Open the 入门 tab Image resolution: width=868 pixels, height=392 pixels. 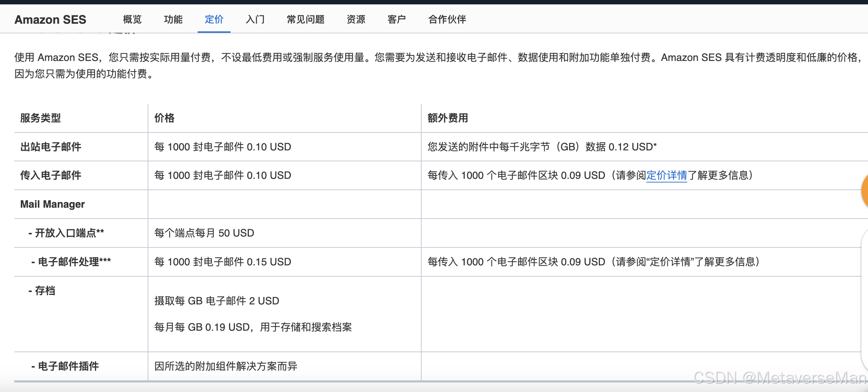255,19
